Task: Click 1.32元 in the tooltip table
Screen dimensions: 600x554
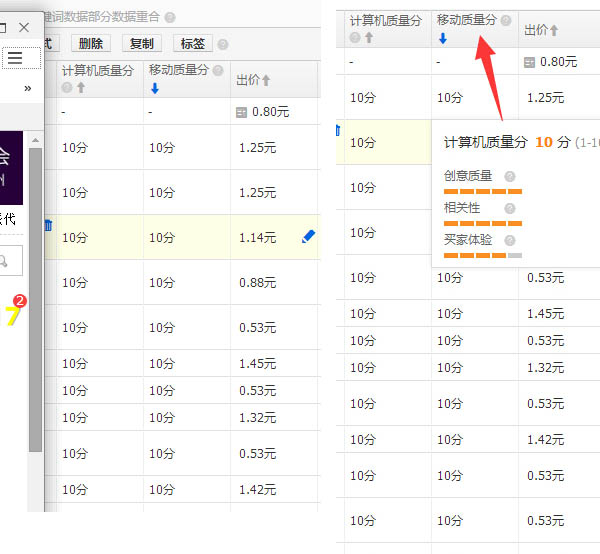Action: [x=546, y=368]
